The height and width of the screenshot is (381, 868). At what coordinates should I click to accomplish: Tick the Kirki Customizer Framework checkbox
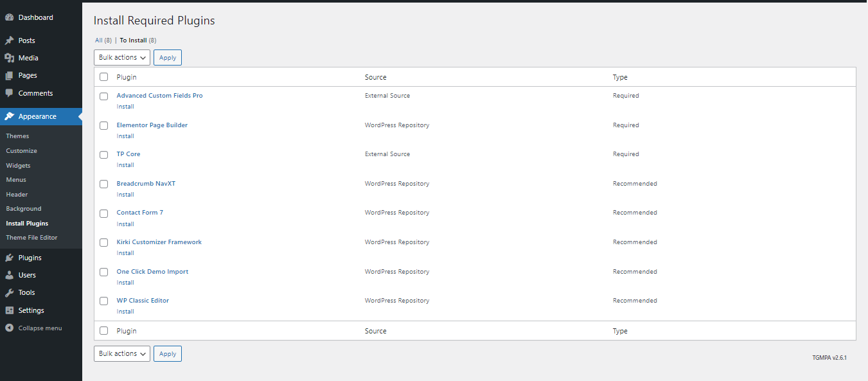pos(103,243)
